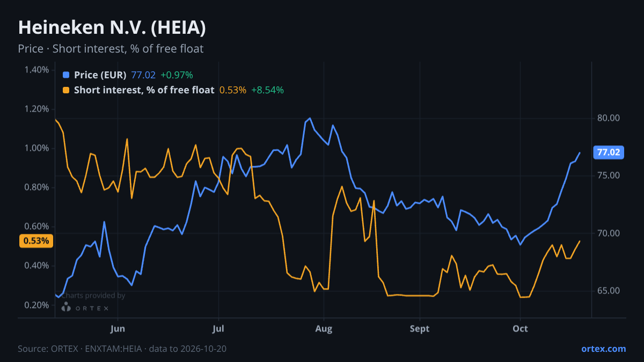Click the Aug x-axis label
Viewport: 644px width, 362px height.
(324, 328)
